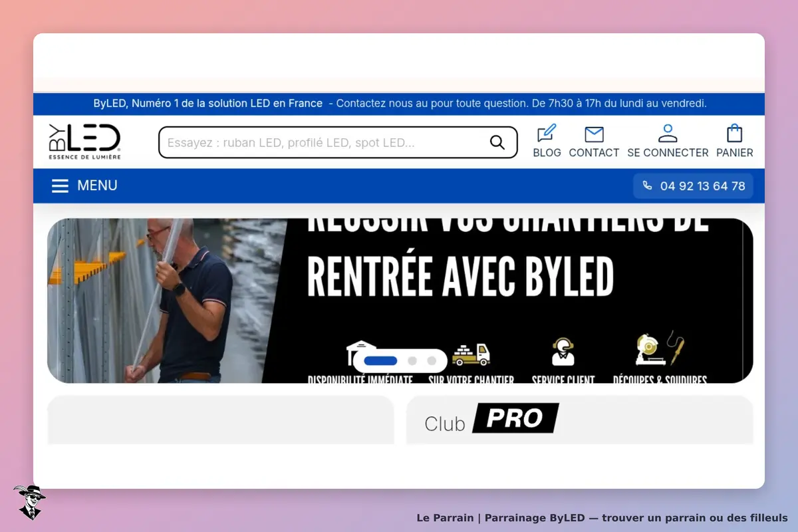Click the Club PRO badge
Image resolution: width=798 pixels, height=532 pixels.
tap(516, 418)
